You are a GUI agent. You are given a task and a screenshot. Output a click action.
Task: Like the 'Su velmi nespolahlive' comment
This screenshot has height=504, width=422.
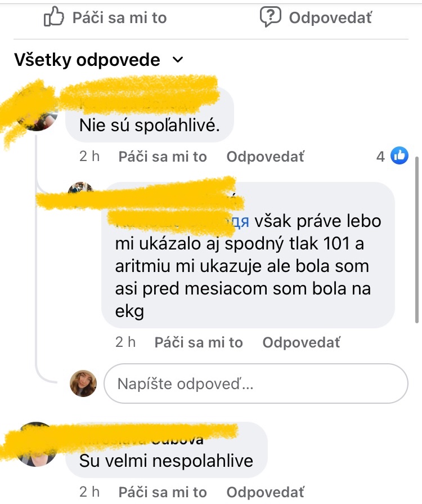[163, 492]
